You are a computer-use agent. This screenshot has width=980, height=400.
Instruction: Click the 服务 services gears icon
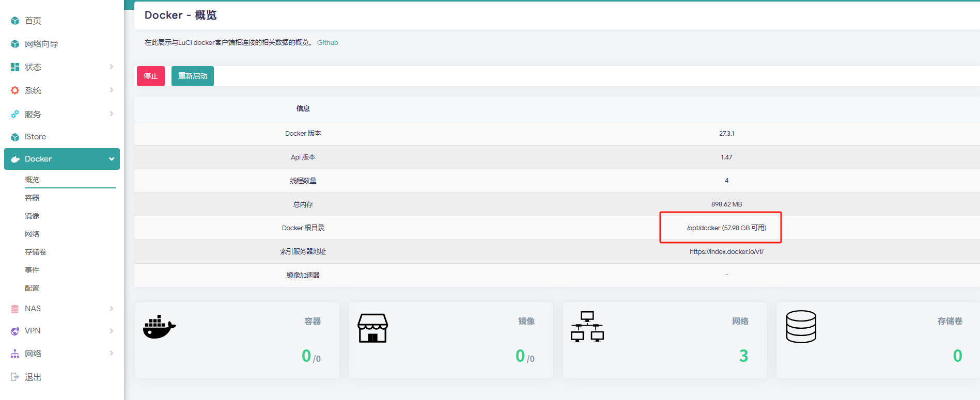[15, 114]
